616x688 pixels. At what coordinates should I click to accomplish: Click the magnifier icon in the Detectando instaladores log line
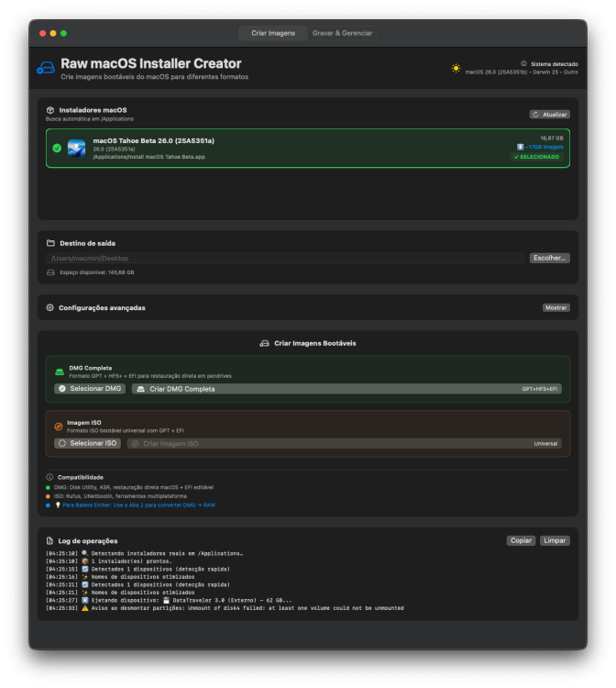pos(85,553)
